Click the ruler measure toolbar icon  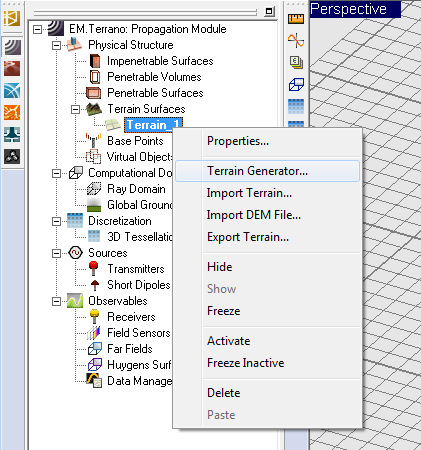tap(296, 19)
